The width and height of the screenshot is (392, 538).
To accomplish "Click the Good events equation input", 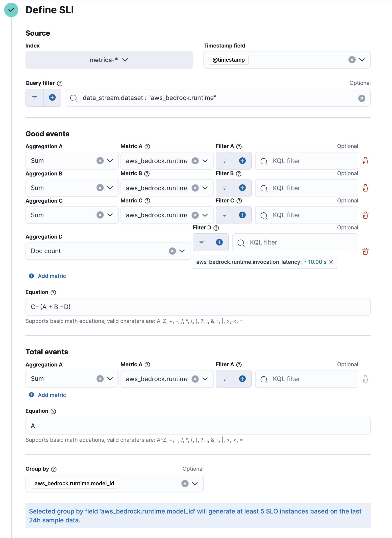I will 198,307.
